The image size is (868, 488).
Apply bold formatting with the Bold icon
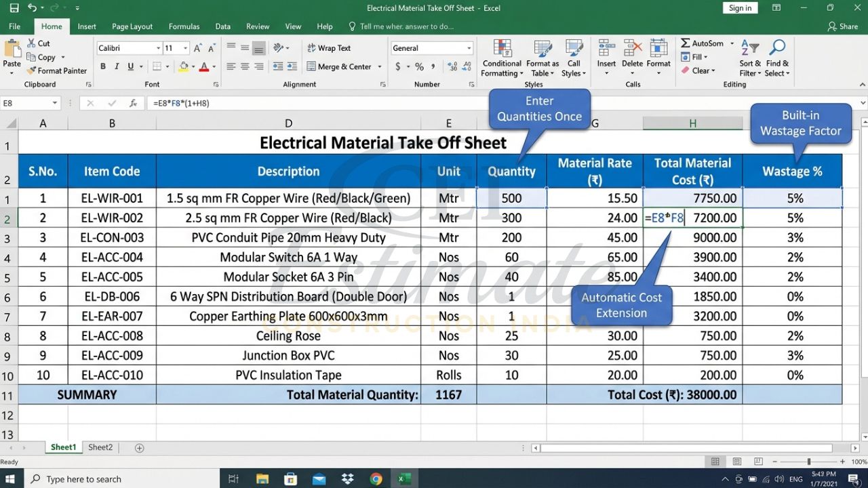(x=102, y=66)
